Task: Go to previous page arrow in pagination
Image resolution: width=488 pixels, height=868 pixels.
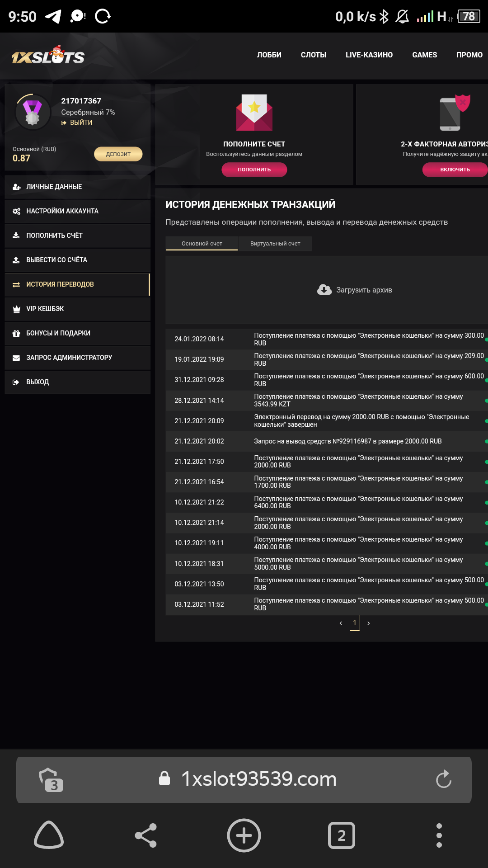Action: (x=341, y=623)
